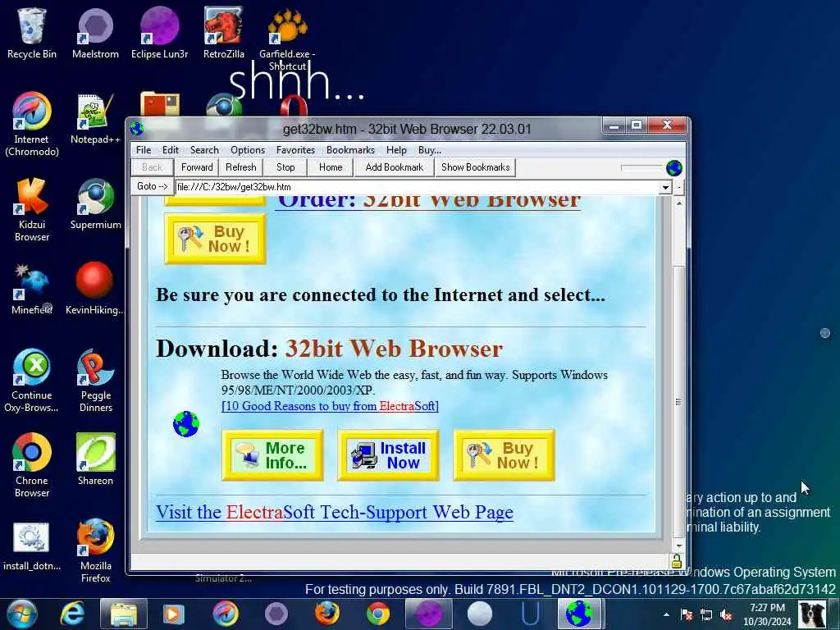Click the Firefox taskbar icon

point(326,614)
